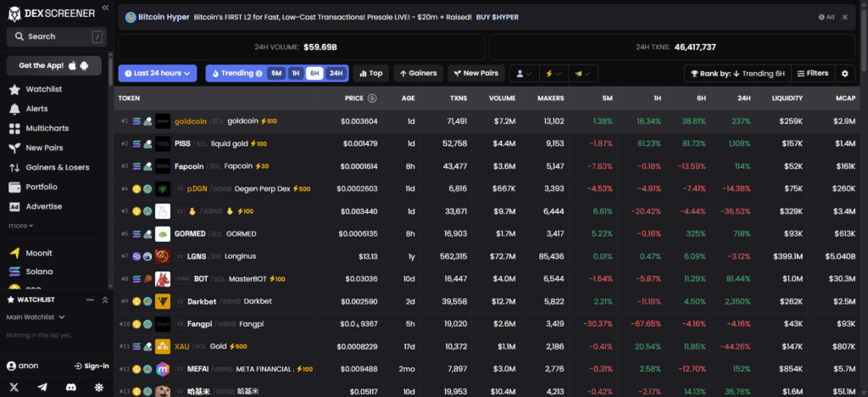The height and width of the screenshot is (397, 868).
Task: Open table settings gear icon
Action: point(844,74)
